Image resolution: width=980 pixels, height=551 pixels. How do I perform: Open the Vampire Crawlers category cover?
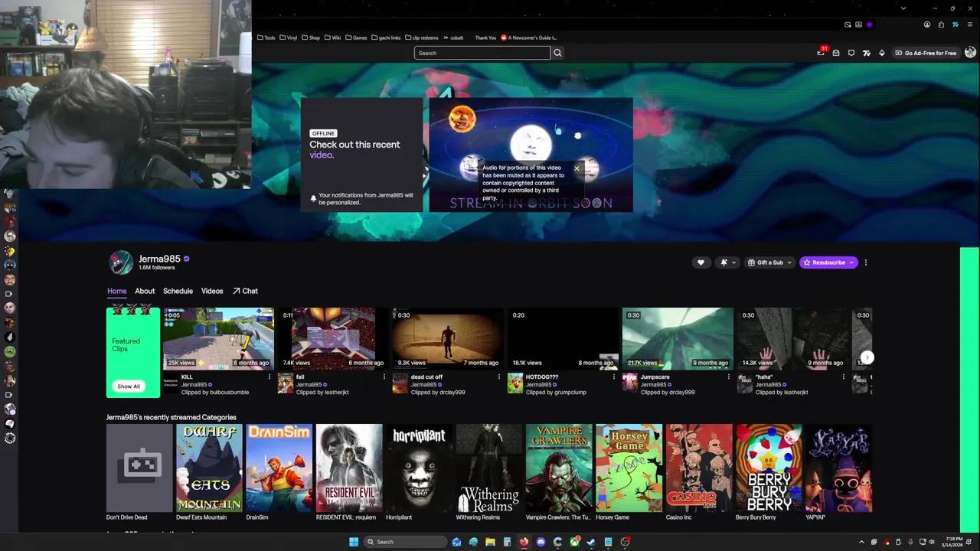pyautogui.click(x=559, y=468)
